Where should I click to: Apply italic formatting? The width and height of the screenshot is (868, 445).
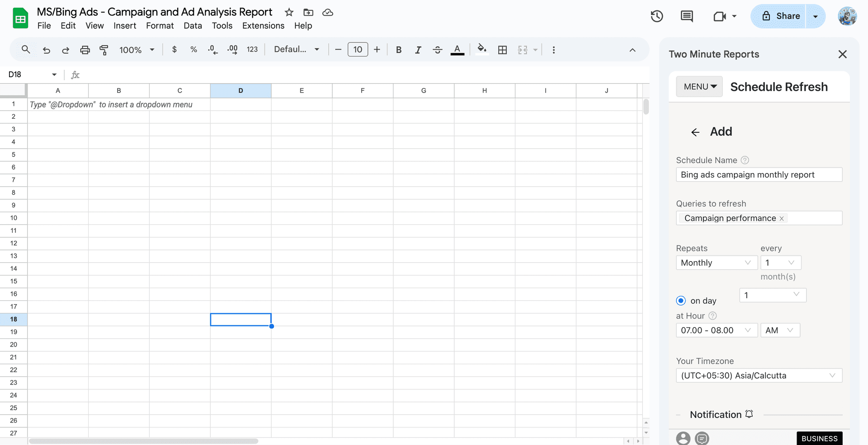click(x=418, y=50)
